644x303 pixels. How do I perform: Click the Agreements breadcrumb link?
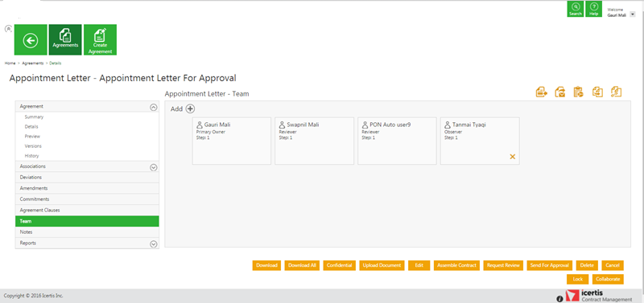(33, 63)
